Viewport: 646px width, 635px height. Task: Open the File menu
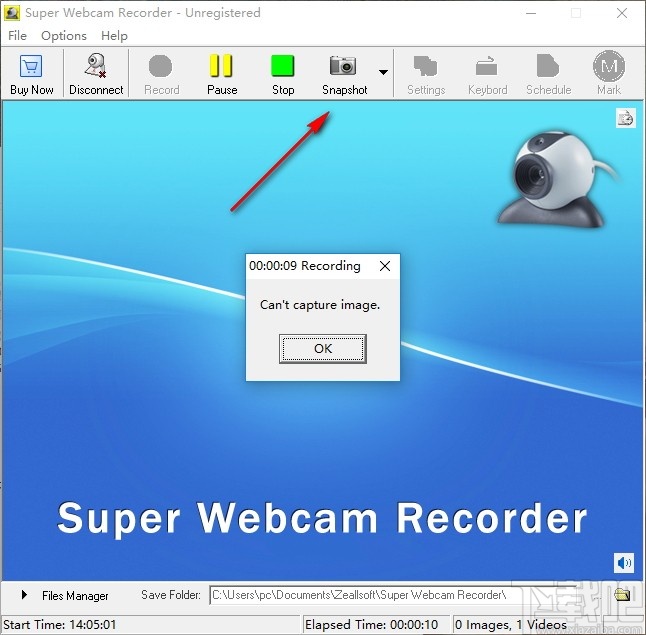[x=17, y=36]
